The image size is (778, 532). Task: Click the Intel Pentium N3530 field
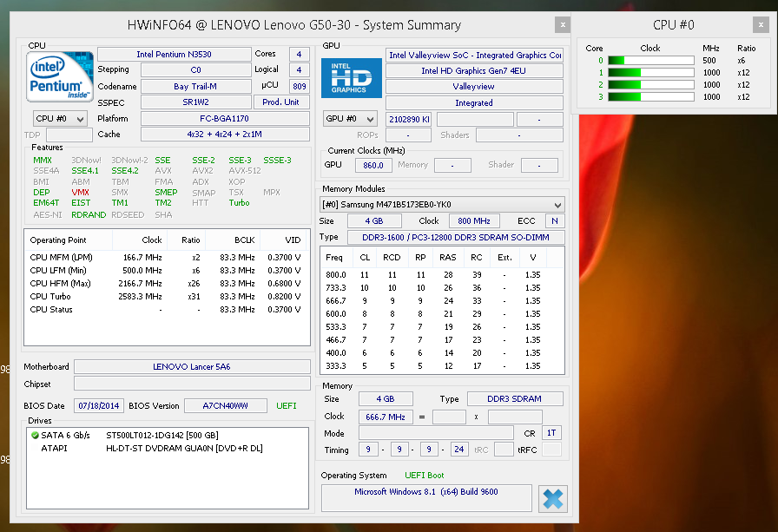175,54
